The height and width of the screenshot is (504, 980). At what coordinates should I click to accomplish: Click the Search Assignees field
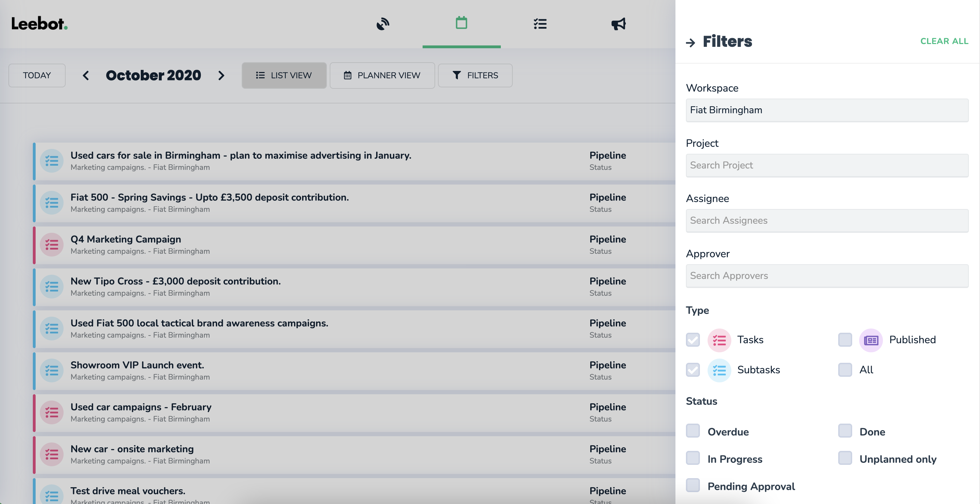[827, 221]
